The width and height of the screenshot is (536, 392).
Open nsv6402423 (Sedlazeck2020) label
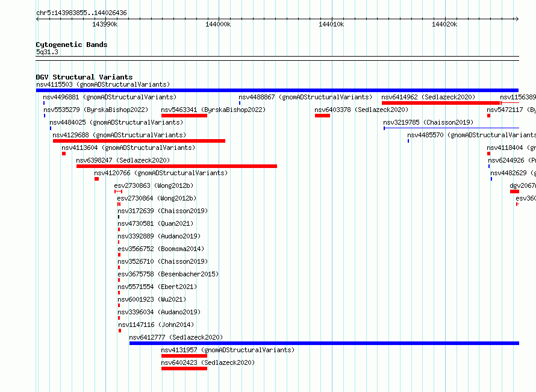[x=208, y=362]
